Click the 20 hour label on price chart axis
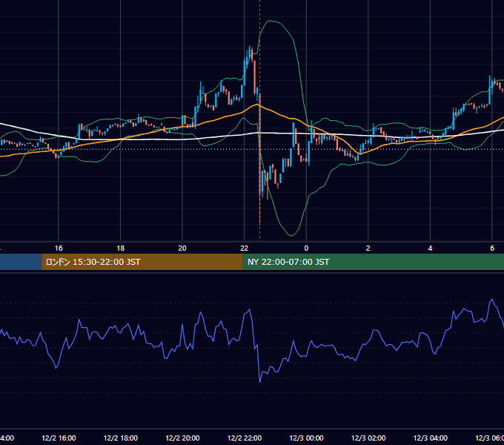This screenshot has width=504, height=445. point(182,248)
